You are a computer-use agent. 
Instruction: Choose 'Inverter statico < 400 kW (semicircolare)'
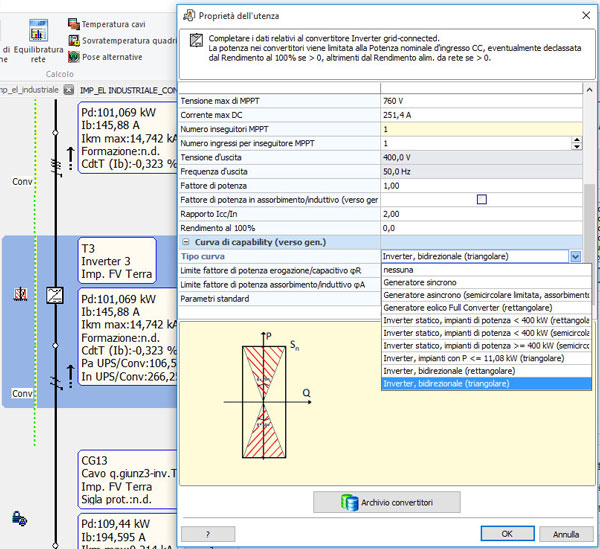(486, 333)
